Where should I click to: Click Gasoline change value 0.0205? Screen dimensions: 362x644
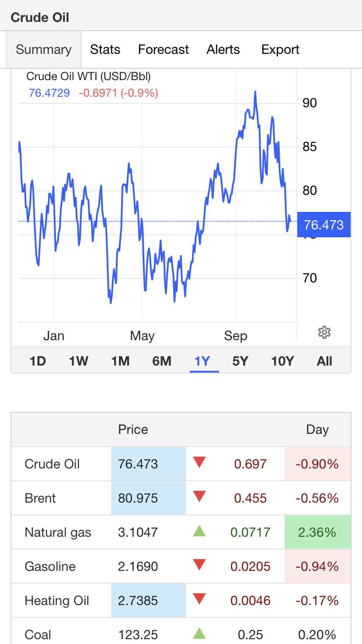[251, 567]
